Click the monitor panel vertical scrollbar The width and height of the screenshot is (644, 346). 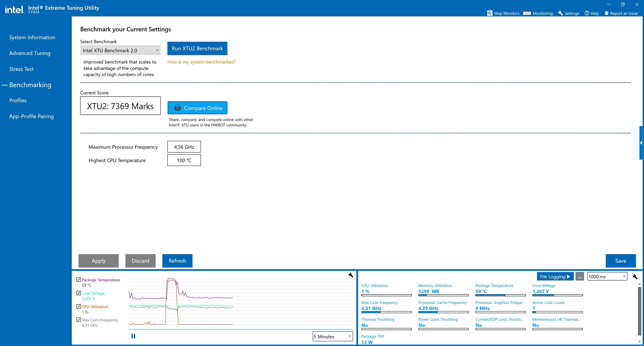(x=639, y=311)
